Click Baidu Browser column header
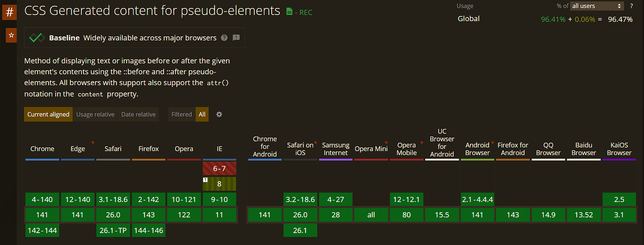The image size is (644, 245). tap(583, 149)
